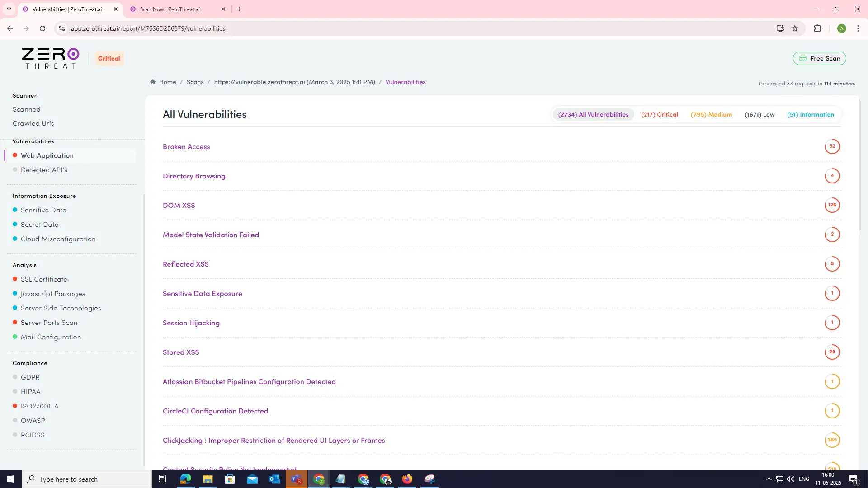Click the Home breadcrumb icon
The image size is (868, 488).
coord(153,82)
